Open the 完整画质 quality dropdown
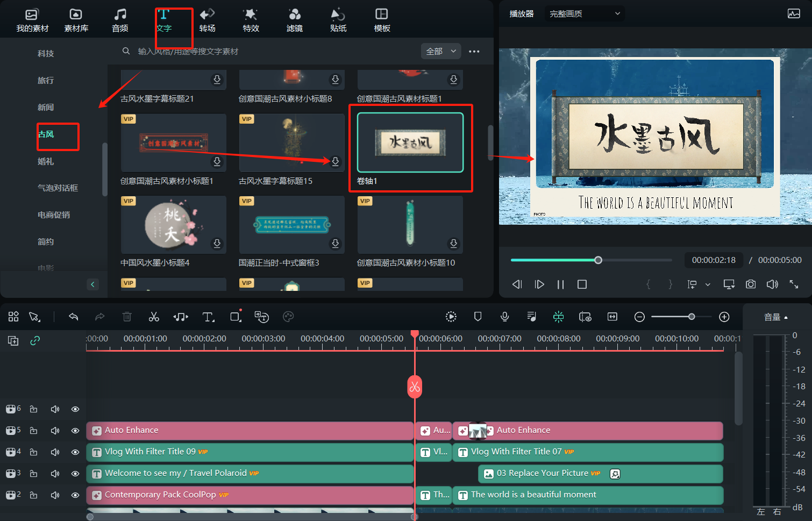This screenshot has width=812, height=521. click(584, 13)
